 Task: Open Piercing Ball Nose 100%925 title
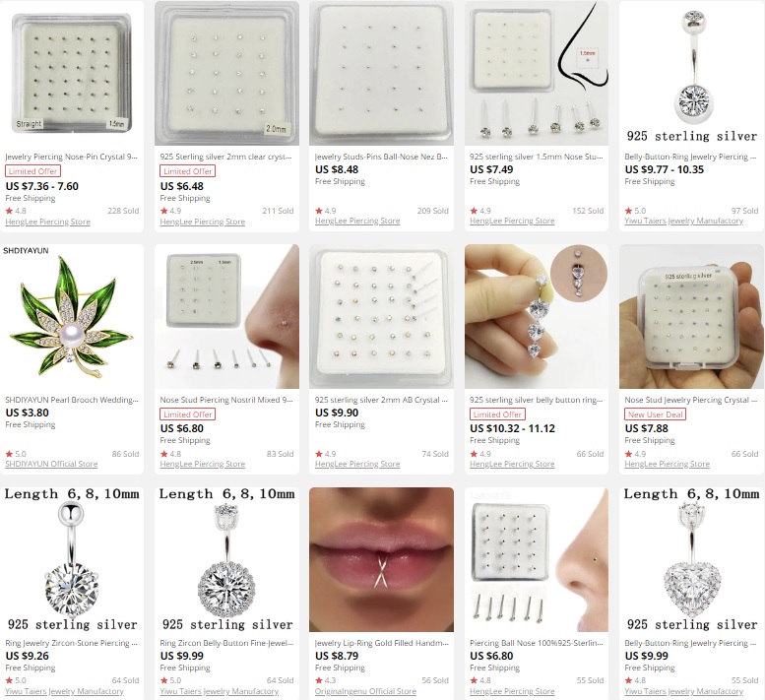[537, 643]
